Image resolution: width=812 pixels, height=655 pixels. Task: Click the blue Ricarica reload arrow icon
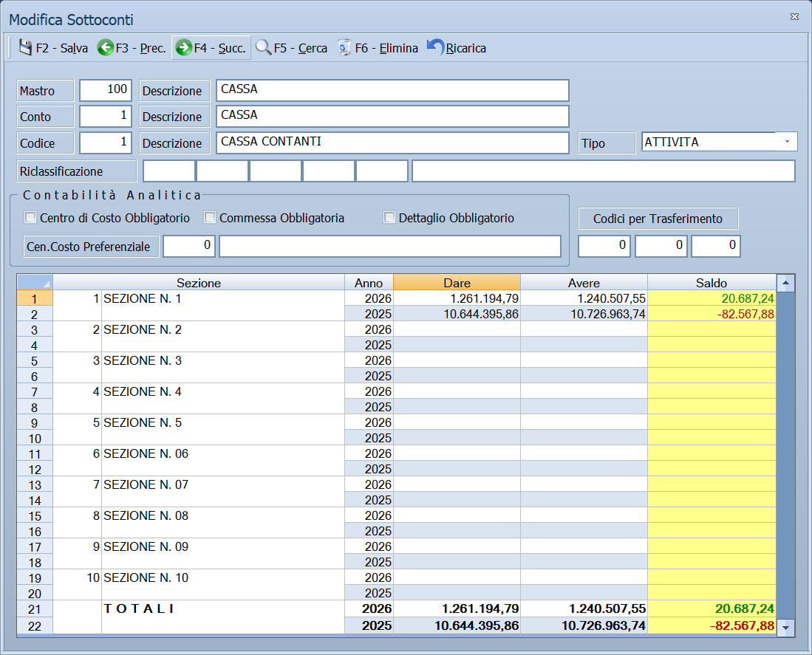tap(435, 47)
